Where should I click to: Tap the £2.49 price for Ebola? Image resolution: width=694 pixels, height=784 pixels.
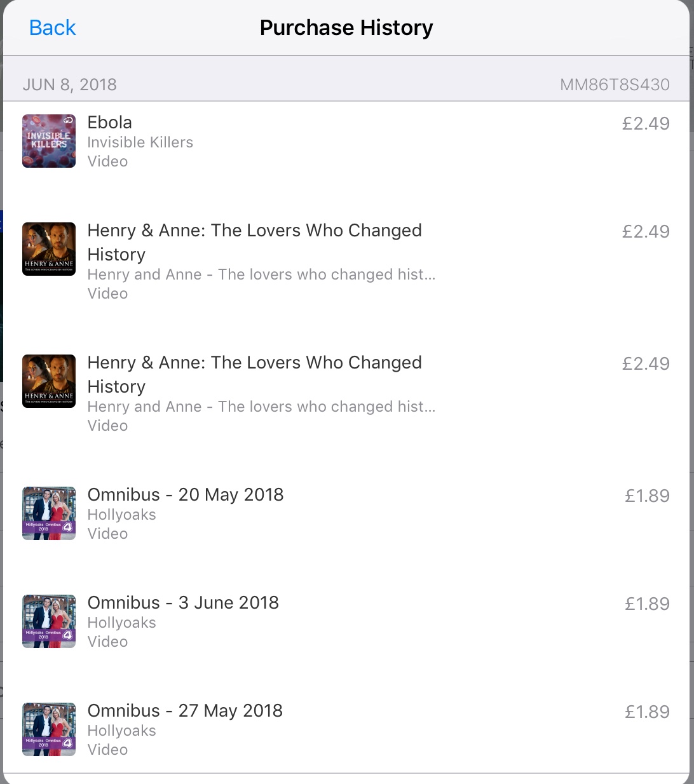645,124
